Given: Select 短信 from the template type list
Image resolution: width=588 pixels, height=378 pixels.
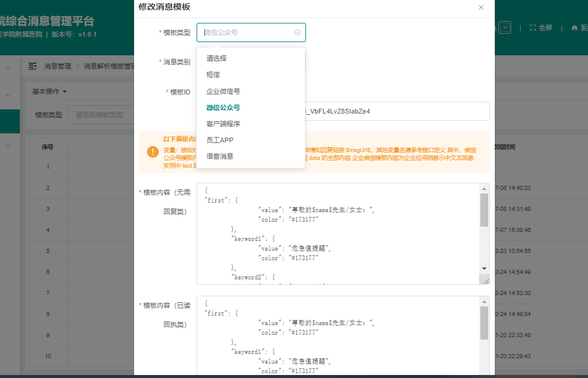Looking at the screenshot, I should [213, 75].
